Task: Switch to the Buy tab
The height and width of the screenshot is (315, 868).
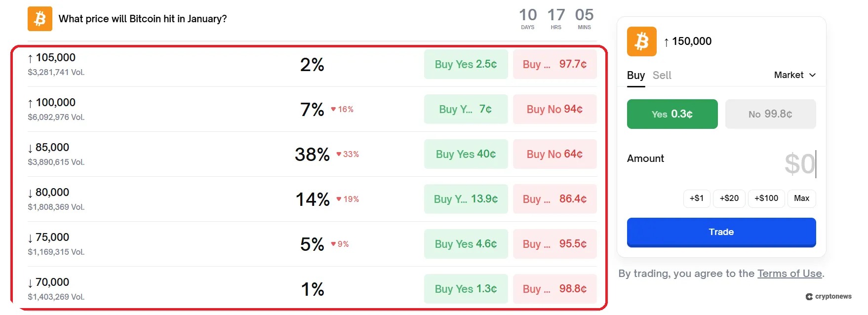Action: [x=636, y=75]
